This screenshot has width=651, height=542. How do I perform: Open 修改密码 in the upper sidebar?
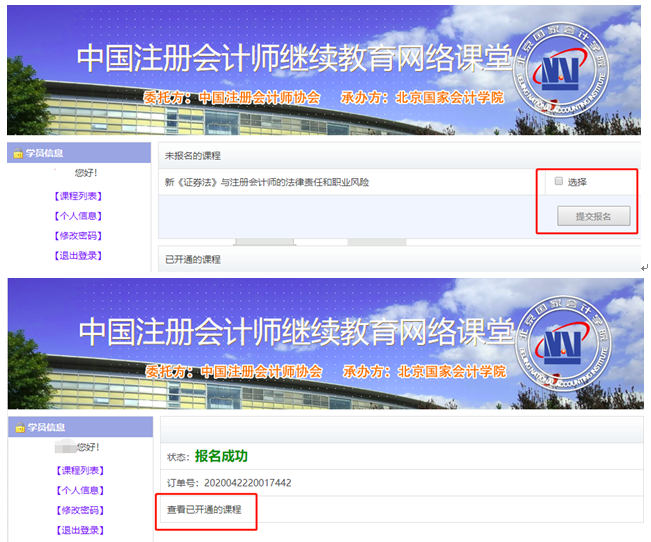78,236
